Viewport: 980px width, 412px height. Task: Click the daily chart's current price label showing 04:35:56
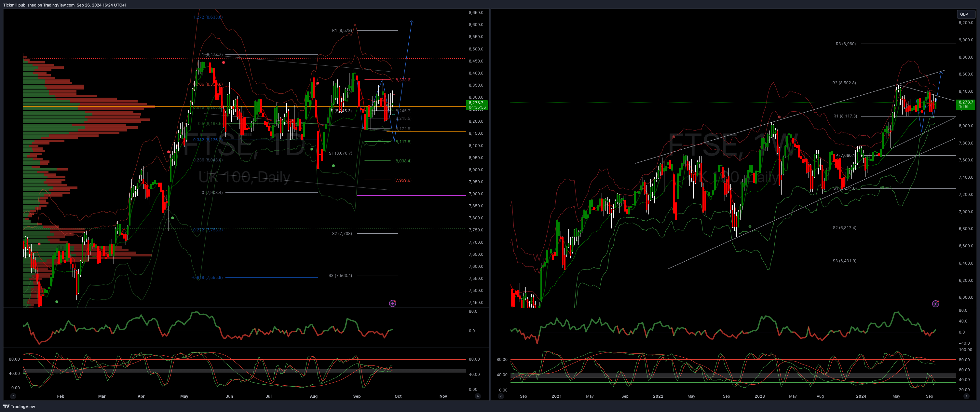[x=477, y=105]
